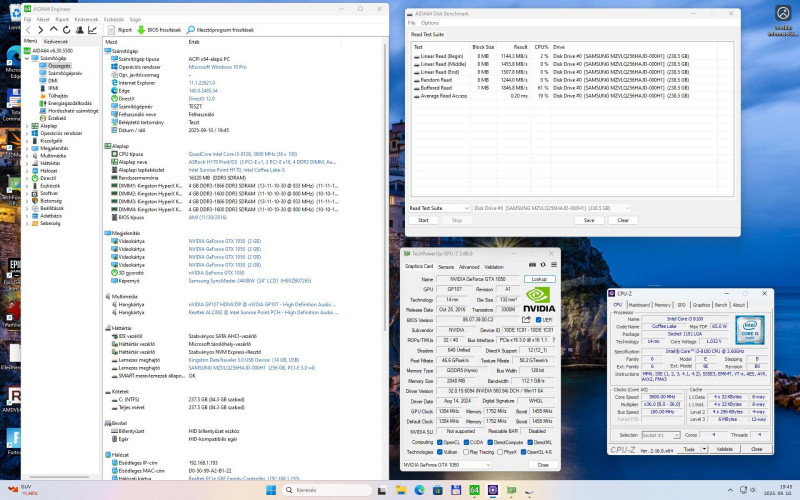Open the NVIDIA GeForce GTX 1050 GPU selector dropdown

pos(447,465)
